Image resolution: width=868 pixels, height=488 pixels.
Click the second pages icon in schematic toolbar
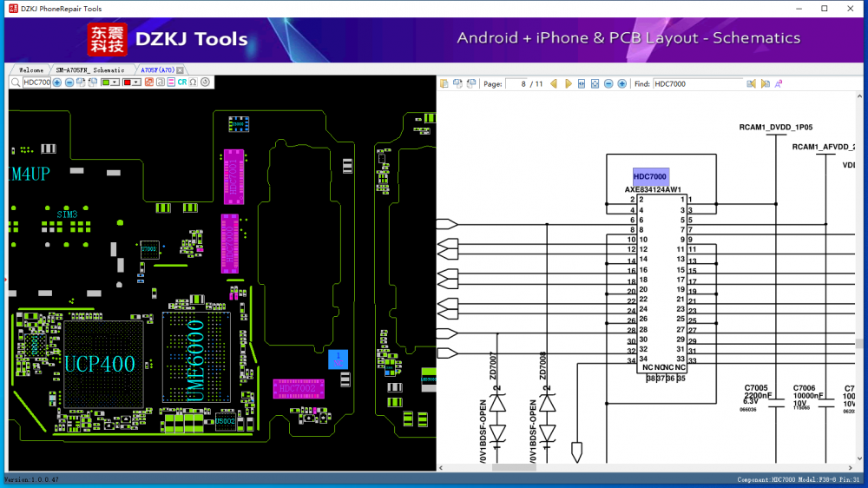coord(457,84)
